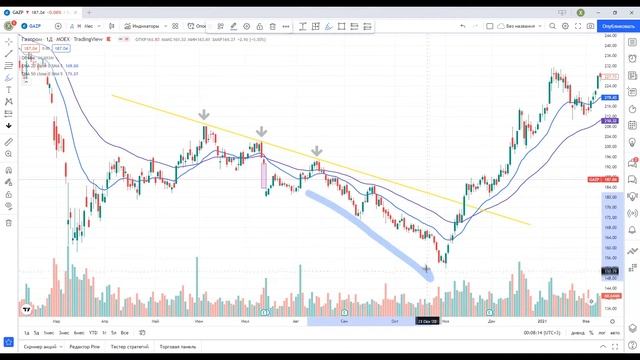Open the watchlist panel
640x360 pixels.
coord(632,42)
